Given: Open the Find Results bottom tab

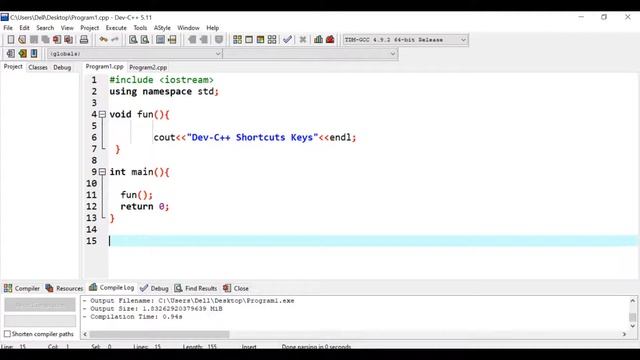Looking at the screenshot, I should click(196, 288).
